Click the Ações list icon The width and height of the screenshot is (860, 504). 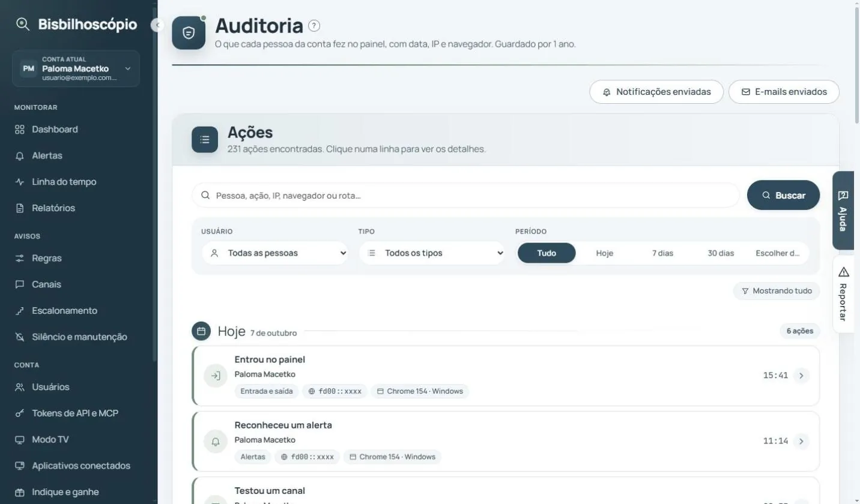(x=205, y=139)
